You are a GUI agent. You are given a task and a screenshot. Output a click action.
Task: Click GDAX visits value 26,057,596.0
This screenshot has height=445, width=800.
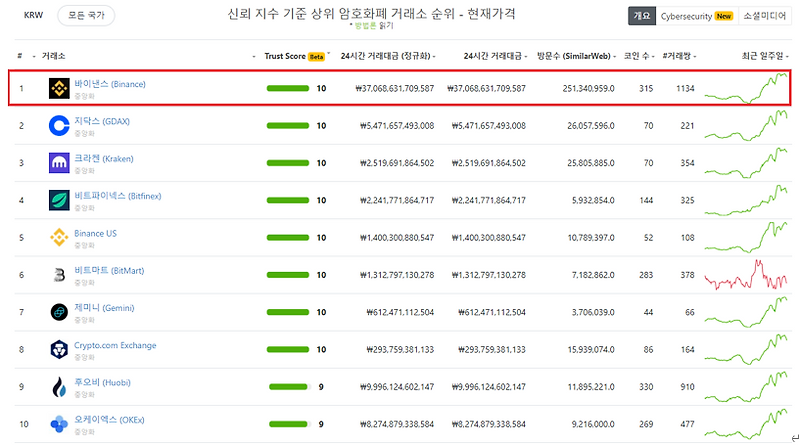click(591, 126)
